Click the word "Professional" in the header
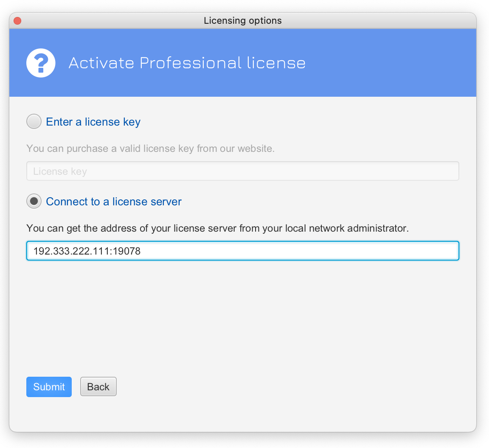 point(191,63)
